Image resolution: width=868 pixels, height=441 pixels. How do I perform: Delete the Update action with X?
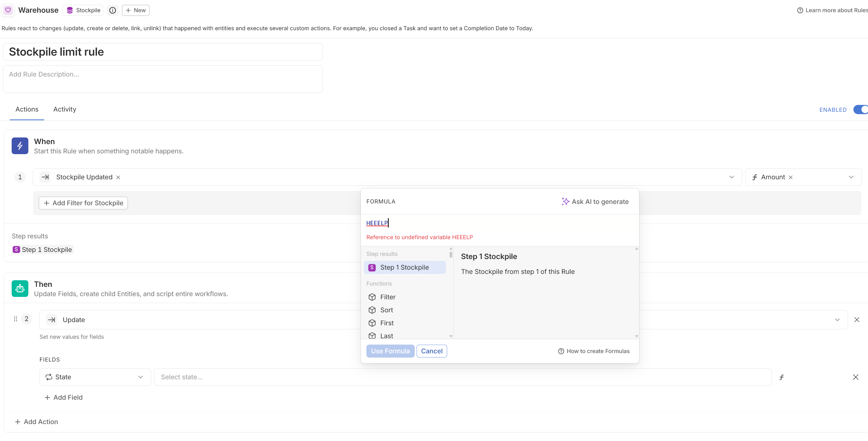[857, 320]
